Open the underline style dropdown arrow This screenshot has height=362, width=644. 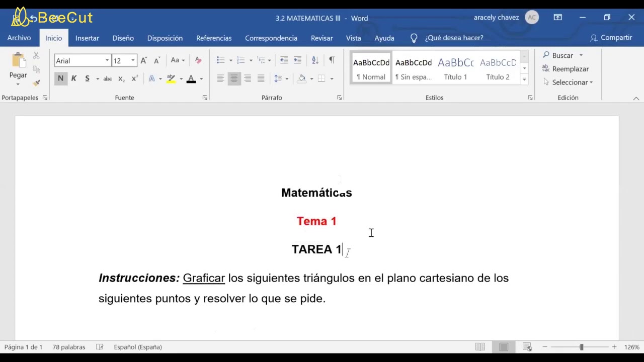[98, 78]
